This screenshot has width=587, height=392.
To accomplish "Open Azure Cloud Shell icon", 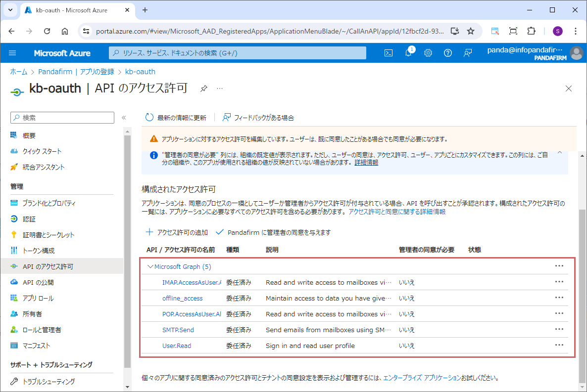I will (389, 53).
